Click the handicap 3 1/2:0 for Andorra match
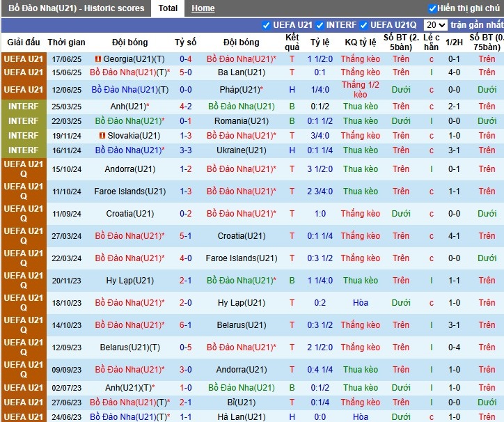Screen dimensions: 504x422 (x=320, y=169)
